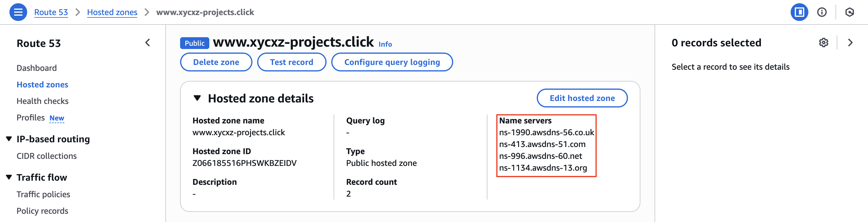Open the help info panel
The image size is (868, 222).
click(822, 12)
